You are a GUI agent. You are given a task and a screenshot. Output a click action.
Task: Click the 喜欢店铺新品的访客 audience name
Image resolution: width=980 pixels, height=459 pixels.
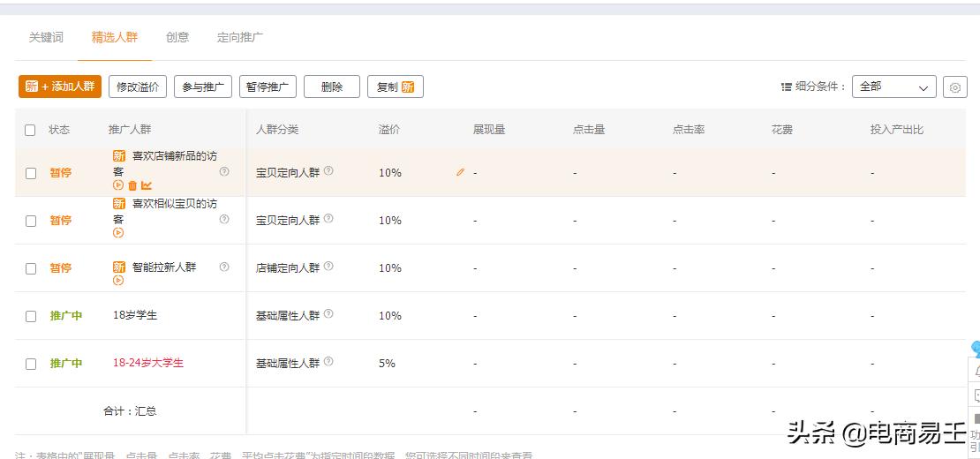165,163
